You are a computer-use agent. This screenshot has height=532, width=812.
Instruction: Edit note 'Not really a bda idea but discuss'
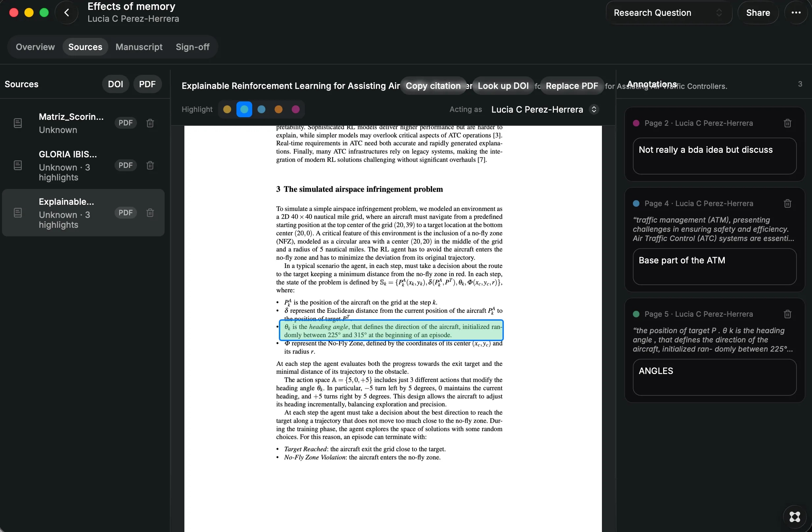[x=715, y=156]
